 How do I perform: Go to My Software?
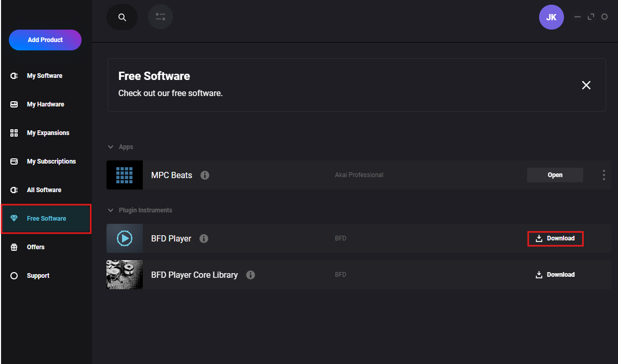click(x=46, y=76)
